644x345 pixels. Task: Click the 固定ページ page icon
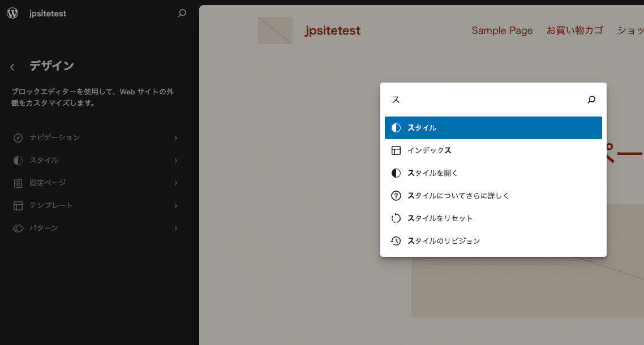[x=16, y=183]
